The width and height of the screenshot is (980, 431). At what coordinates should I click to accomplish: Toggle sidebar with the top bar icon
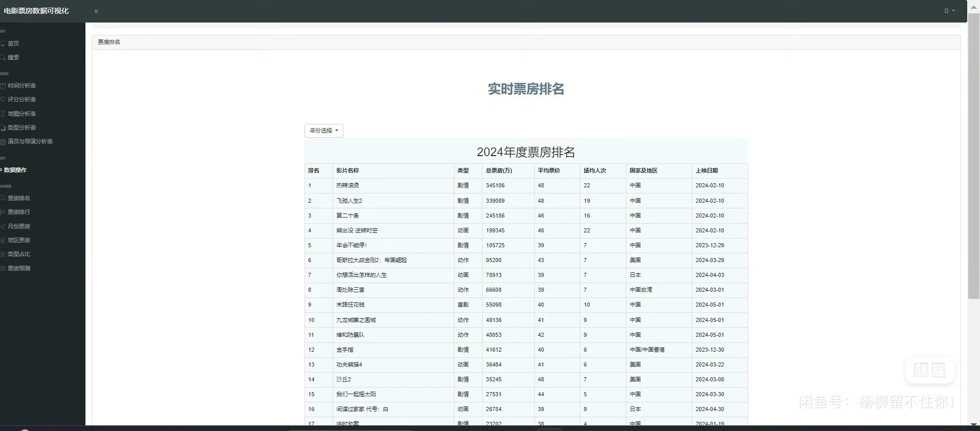[x=96, y=11]
